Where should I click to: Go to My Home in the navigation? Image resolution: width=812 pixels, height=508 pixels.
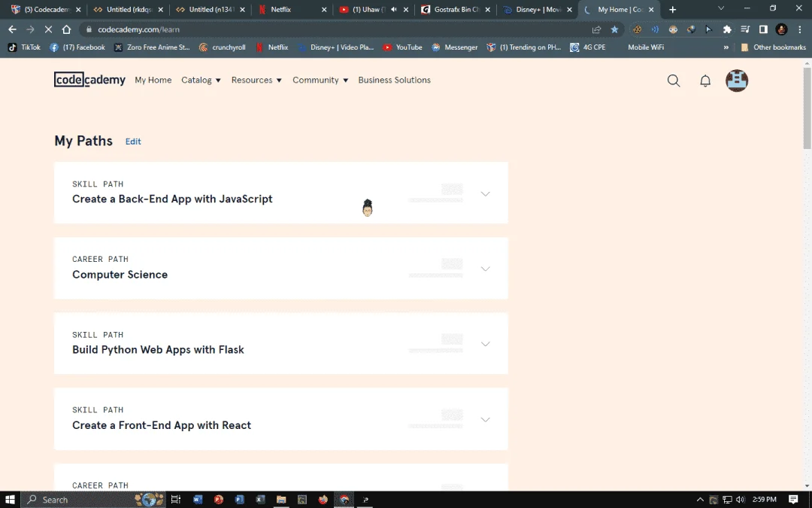point(153,80)
